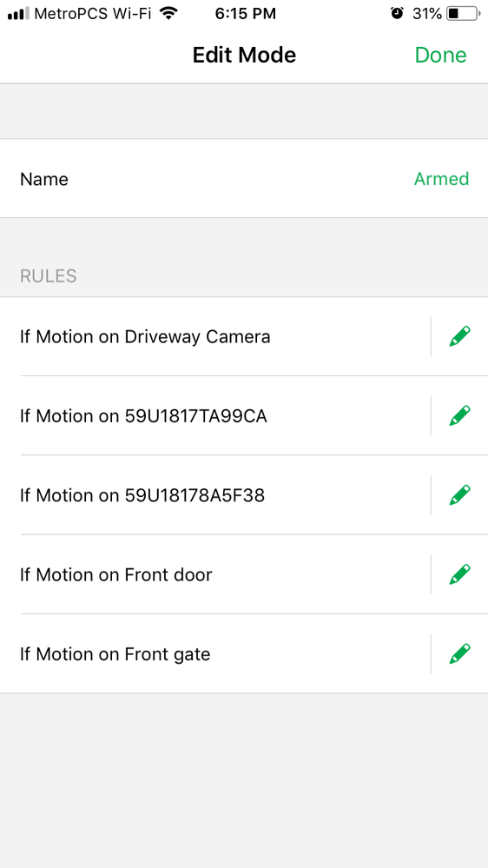Tap the RULES section header
The image size is (488, 868).
point(48,276)
